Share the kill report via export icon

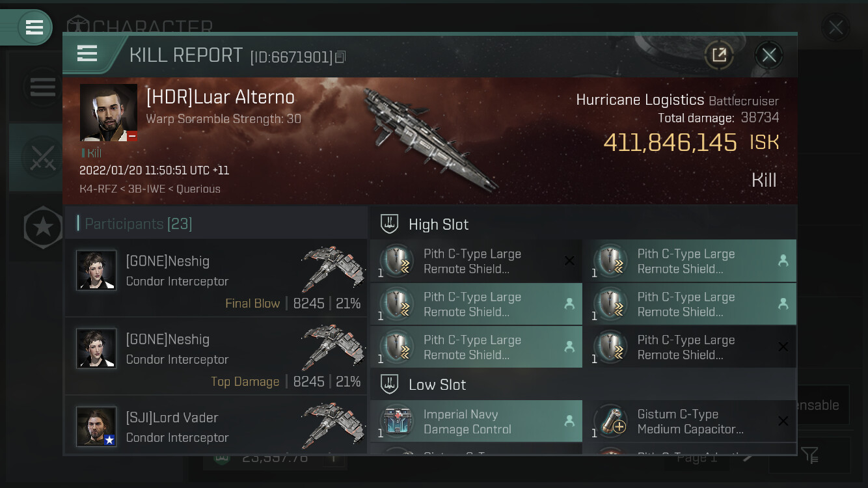(719, 55)
